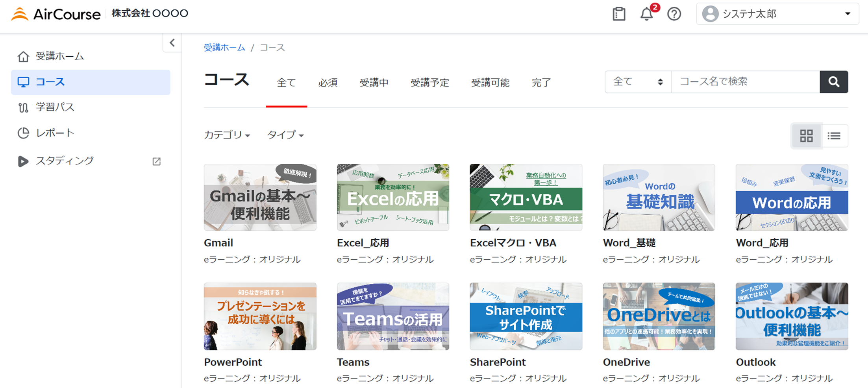Screen dimensions: 868x388
Task: Select the 完了 tab
Action: click(x=541, y=83)
